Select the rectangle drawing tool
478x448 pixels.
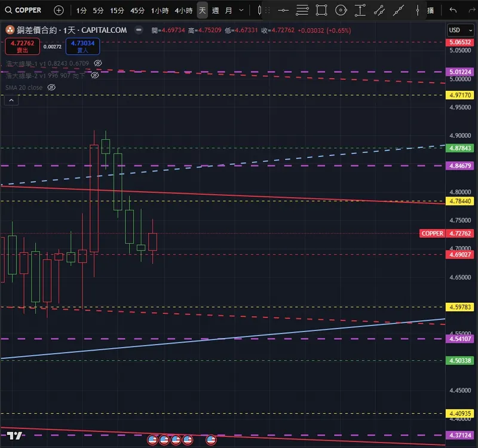pyautogui.click(x=321, y=10)
